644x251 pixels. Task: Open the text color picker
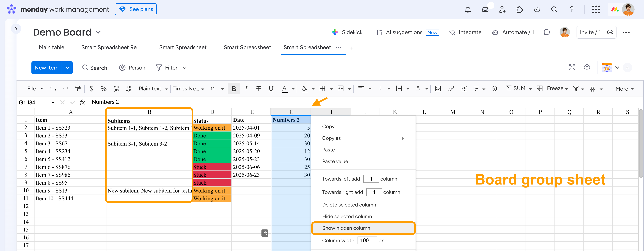click(284, 89)
